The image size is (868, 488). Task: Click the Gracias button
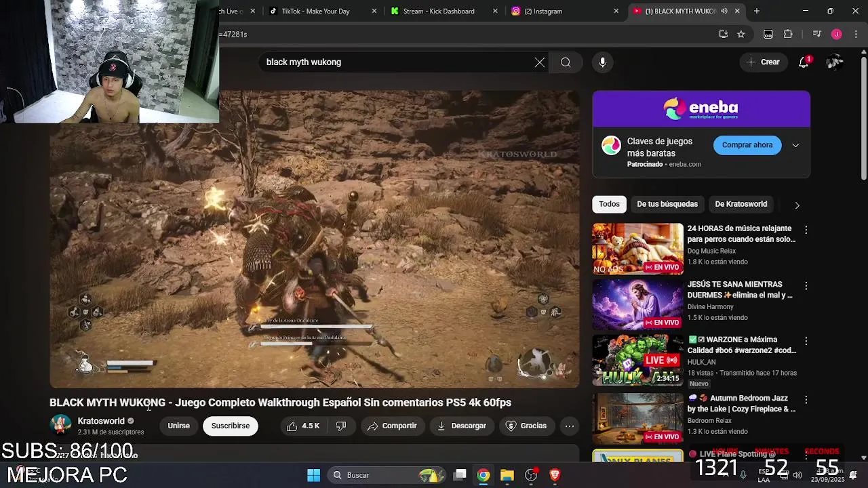click(526, 426)
